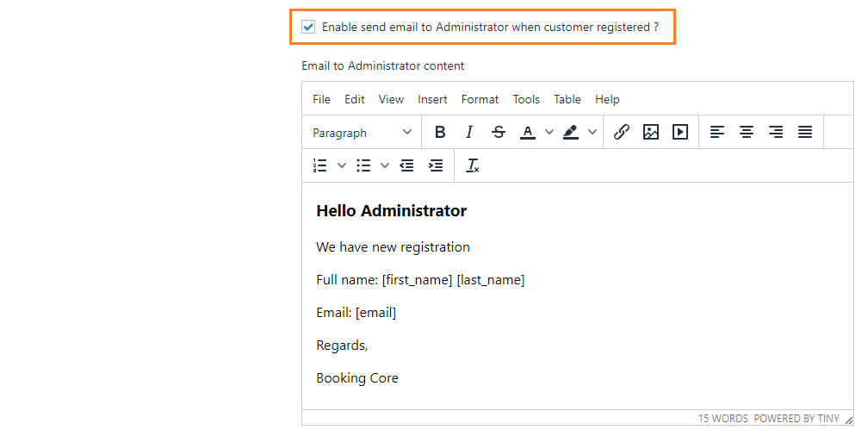
Task: Insert an image using the image icon
Action: [x=651, y=132]
